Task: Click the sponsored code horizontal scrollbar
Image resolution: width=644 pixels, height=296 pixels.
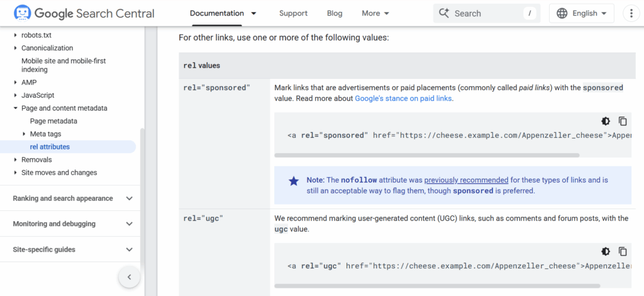Action: [x=427, y=156]
